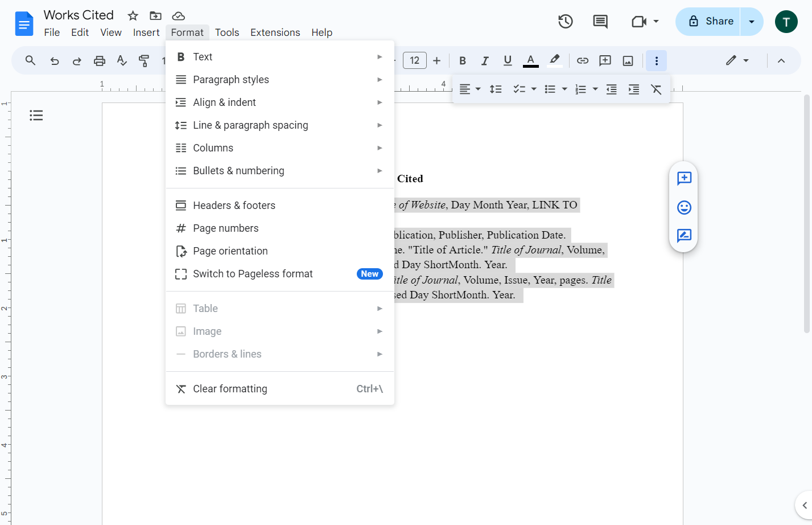Suggest edits from the side panel

coord(684,236)
